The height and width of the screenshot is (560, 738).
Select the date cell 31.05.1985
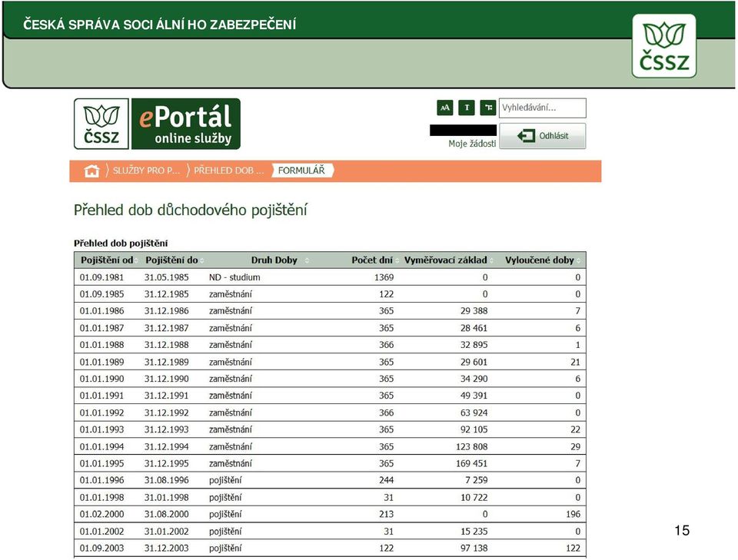point(167,277)
